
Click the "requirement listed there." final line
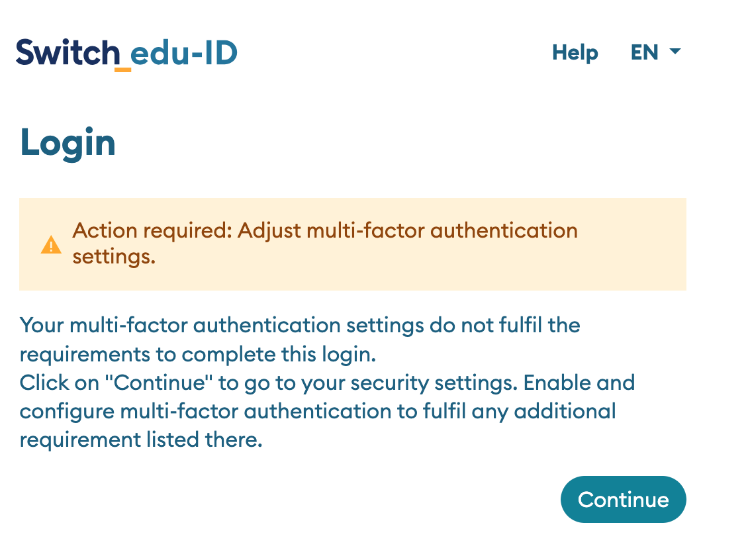(x=141, y=440)
